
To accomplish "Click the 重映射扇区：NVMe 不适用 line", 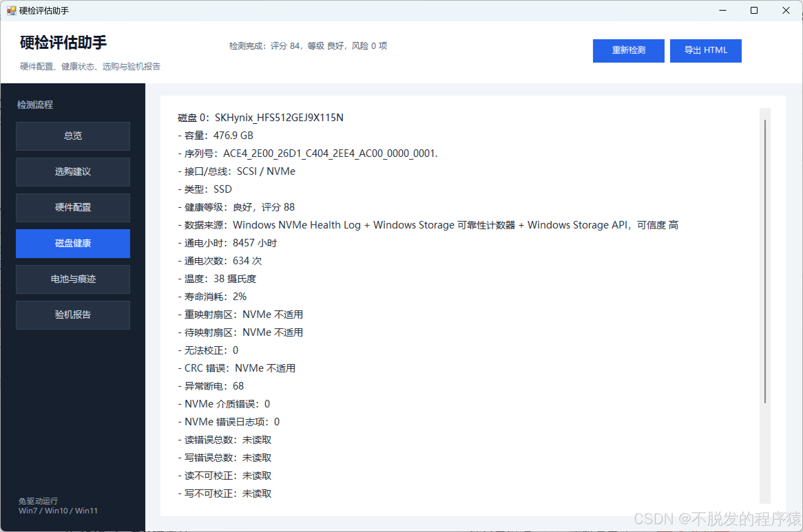I will coord(240,315).
